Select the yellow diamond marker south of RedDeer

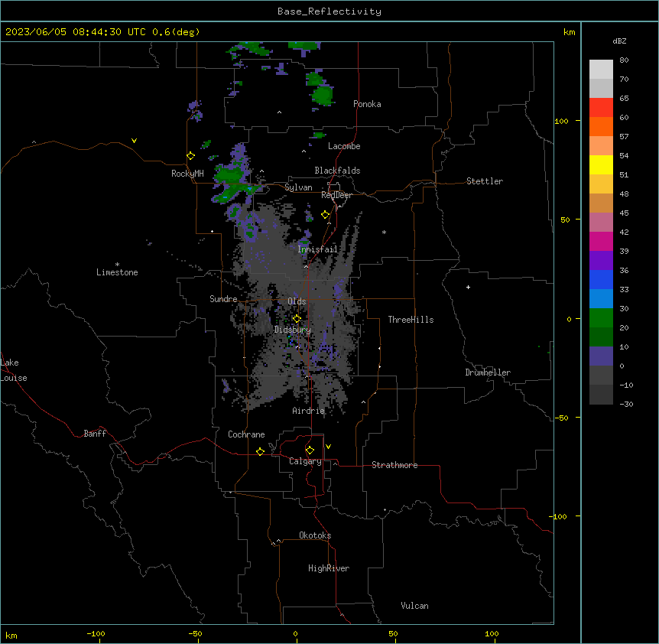[x=326, y=215]
